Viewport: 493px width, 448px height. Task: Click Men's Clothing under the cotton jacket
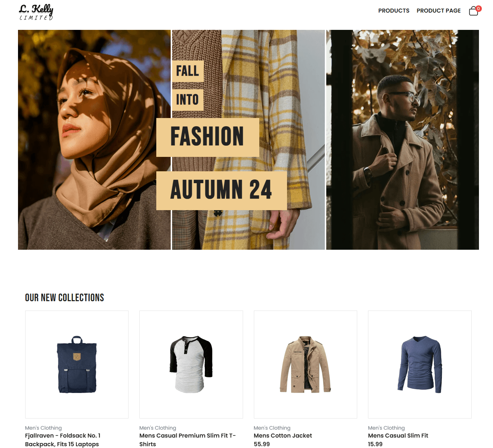click(272, 428)
